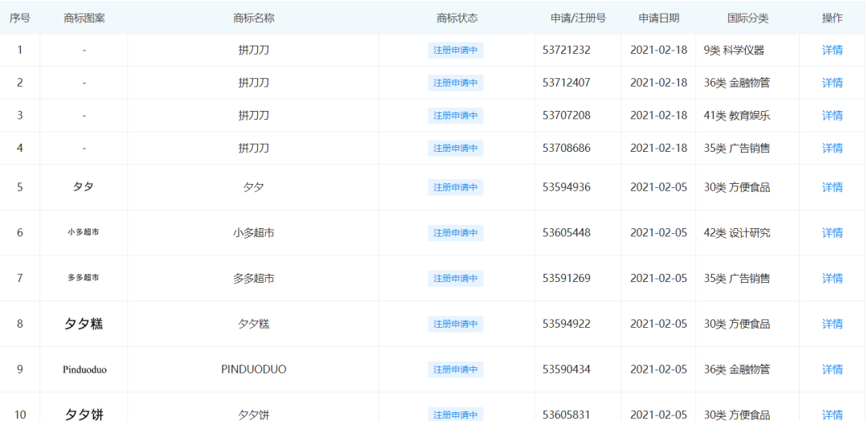Click the 小多超市 trademark image thumbnail
This screenshot has height=421, width=868.
coord(84,232)
